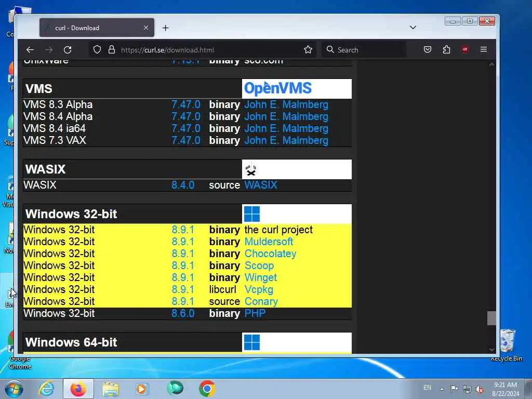
Task: Click the muted volume tray icon
Action: [x=480, y=389]
